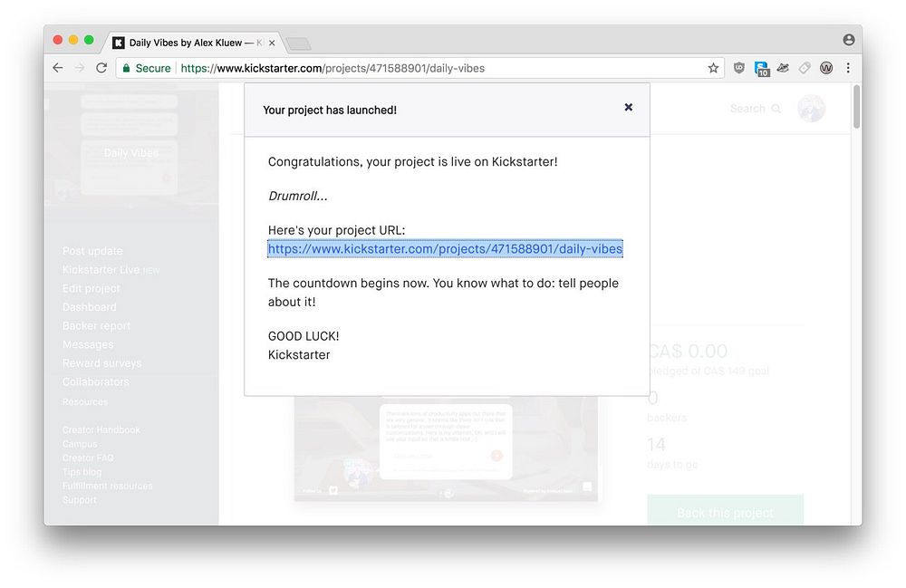
Task: Open Messages in sidebar
Action: click(x=88, y=345)
